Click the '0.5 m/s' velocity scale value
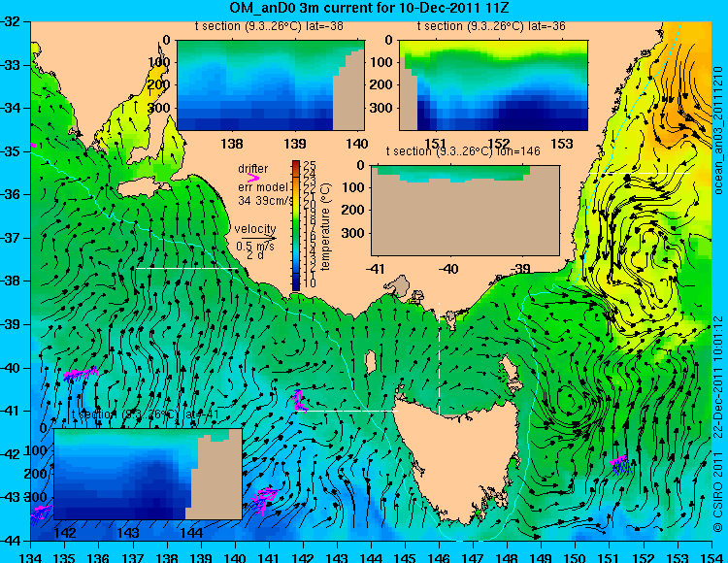Screen dimensions: 728x563 [x=255, y=246]
